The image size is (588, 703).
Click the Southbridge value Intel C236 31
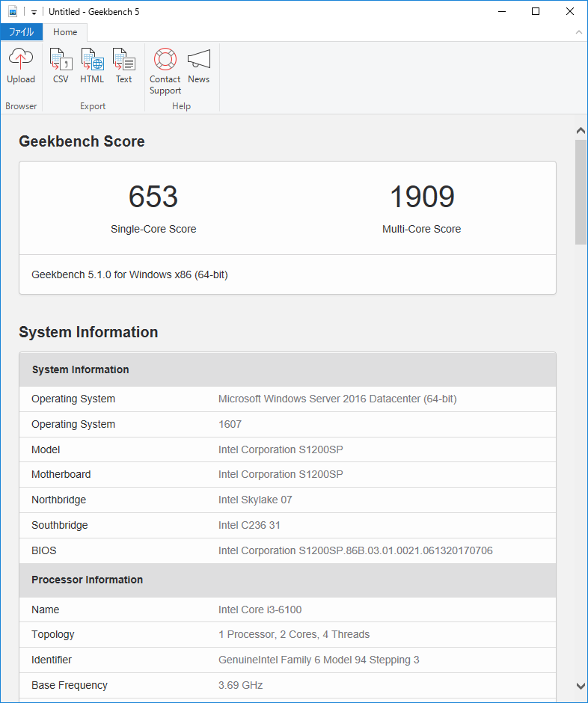click(x=249, y=525)
